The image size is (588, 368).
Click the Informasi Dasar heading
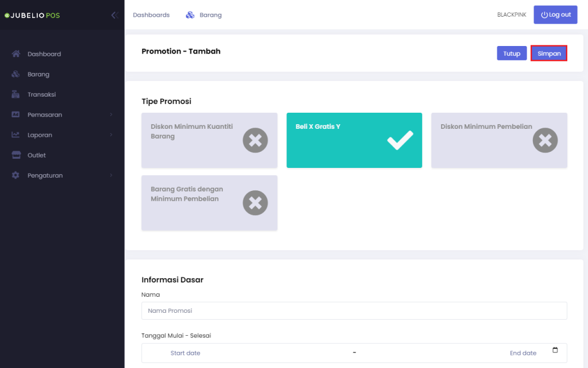(172, 280)
